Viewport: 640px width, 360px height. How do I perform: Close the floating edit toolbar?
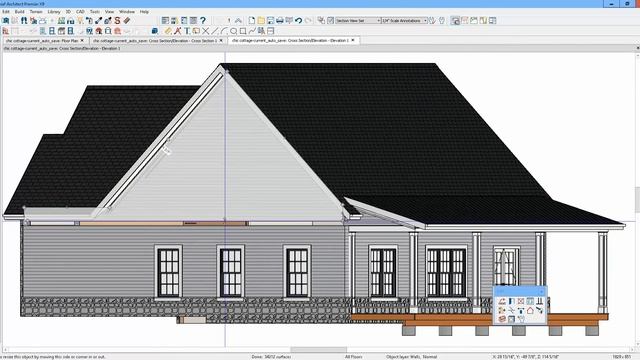point(542,291)
